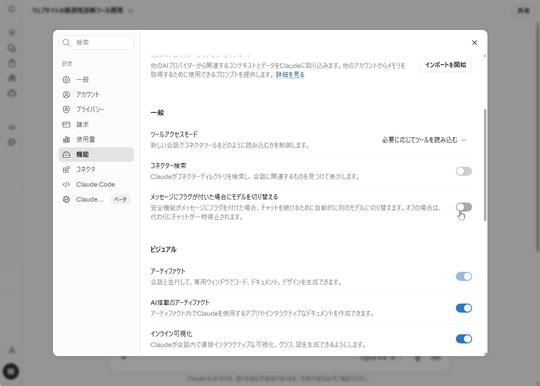Click the shield icon beside プライバシー

(66, 109)
